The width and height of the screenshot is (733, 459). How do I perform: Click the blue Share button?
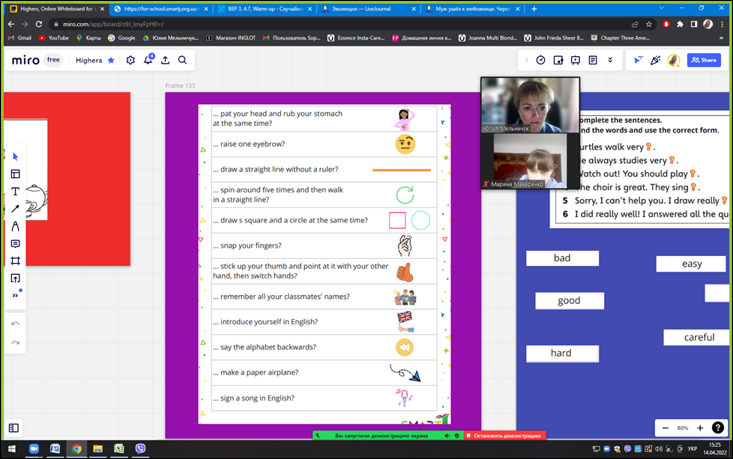(704, 60)
